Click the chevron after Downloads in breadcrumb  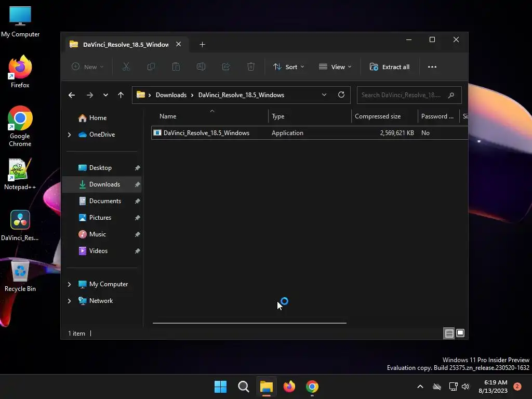(x=192, y=95)
